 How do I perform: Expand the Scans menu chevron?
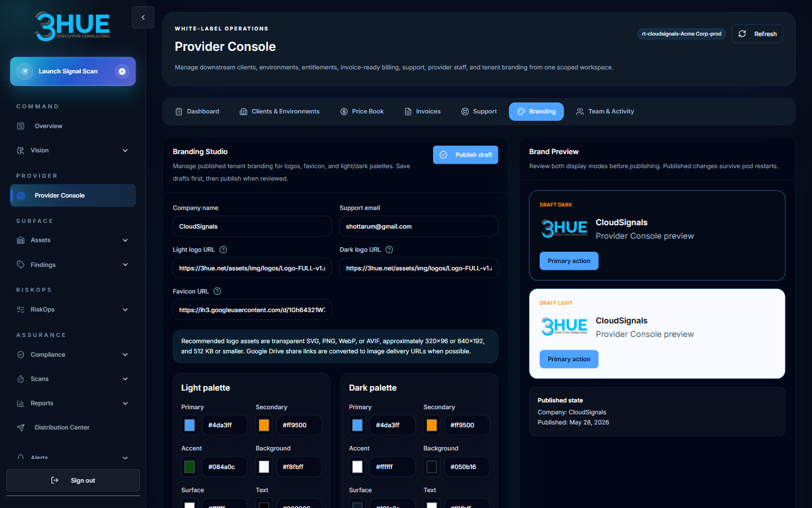125,379
